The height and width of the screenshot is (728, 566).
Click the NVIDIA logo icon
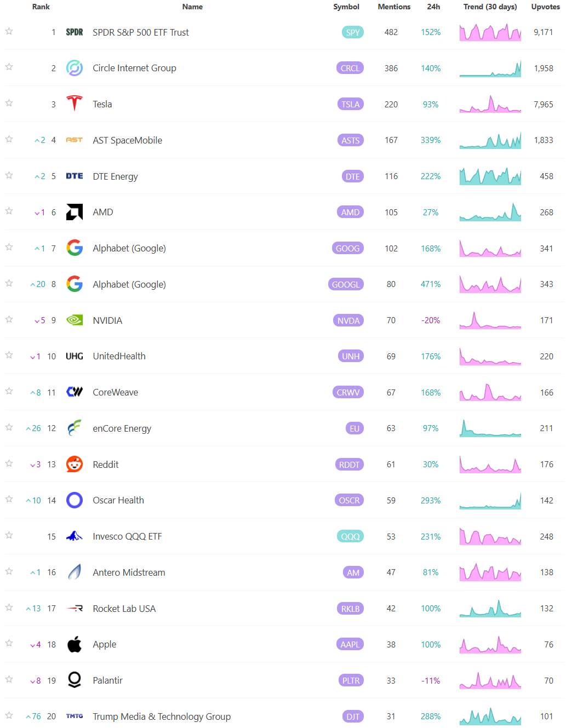click(75, 320)
